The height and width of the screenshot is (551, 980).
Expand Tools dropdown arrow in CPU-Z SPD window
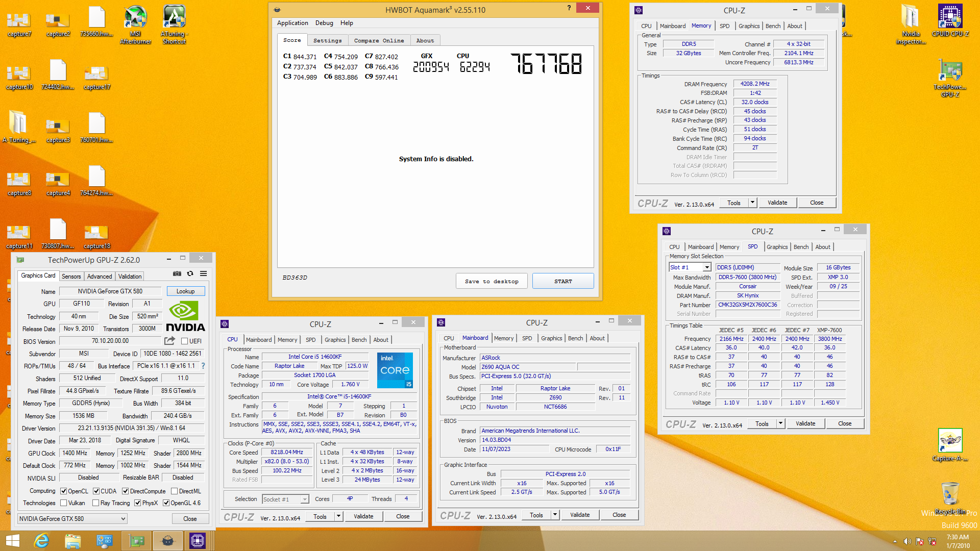click(x=780, y=423)
